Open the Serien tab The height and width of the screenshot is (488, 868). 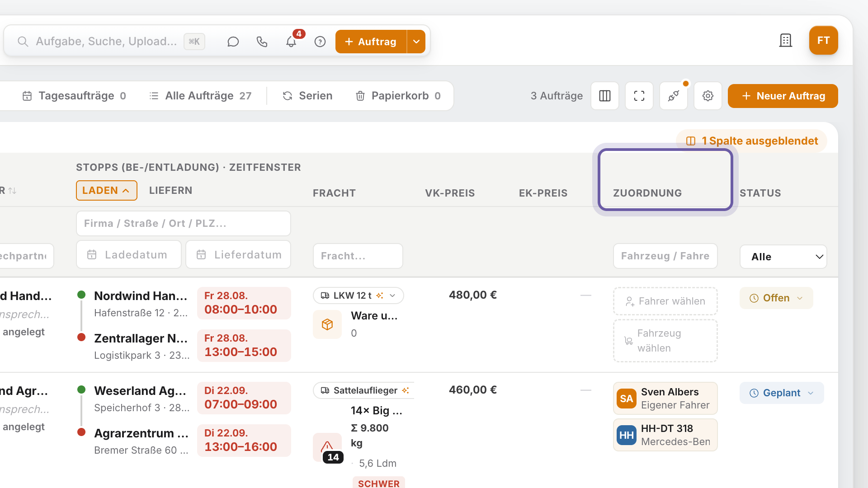coord(308,96)
